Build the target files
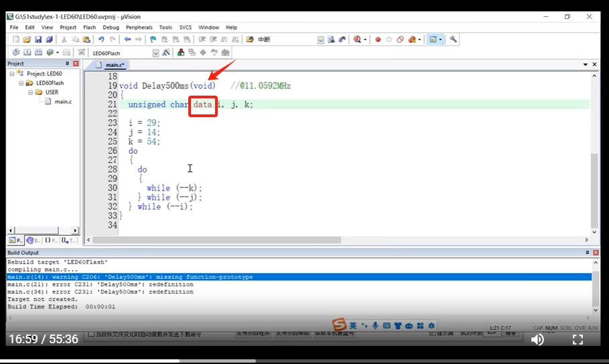This screenshot has height=364, width=609. point(27,52)
